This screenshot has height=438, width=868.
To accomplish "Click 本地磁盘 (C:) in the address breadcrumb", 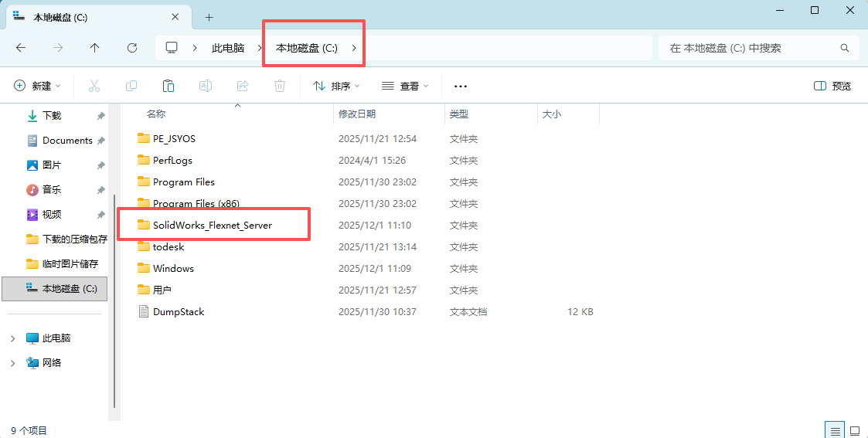I will coord(307,48).
